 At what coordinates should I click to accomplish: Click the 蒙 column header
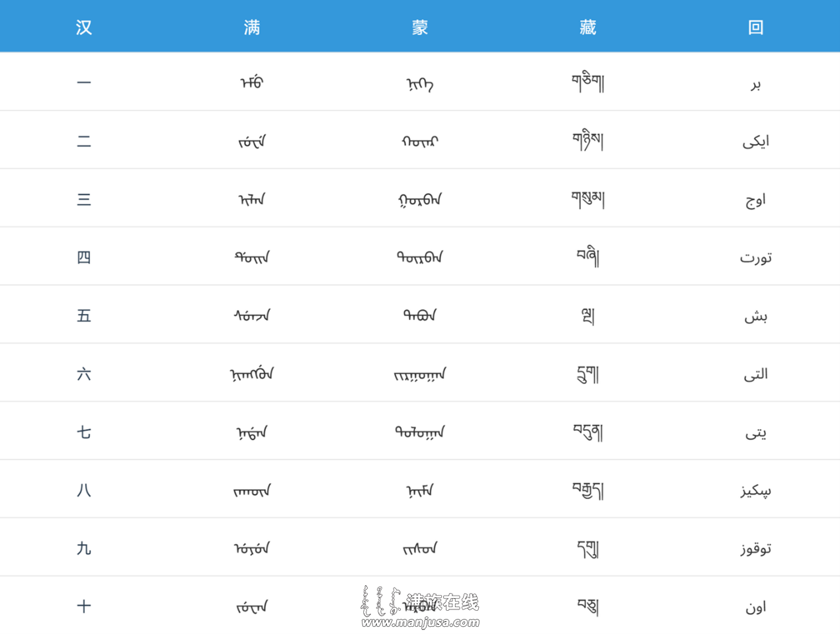[x=420, y=27]
